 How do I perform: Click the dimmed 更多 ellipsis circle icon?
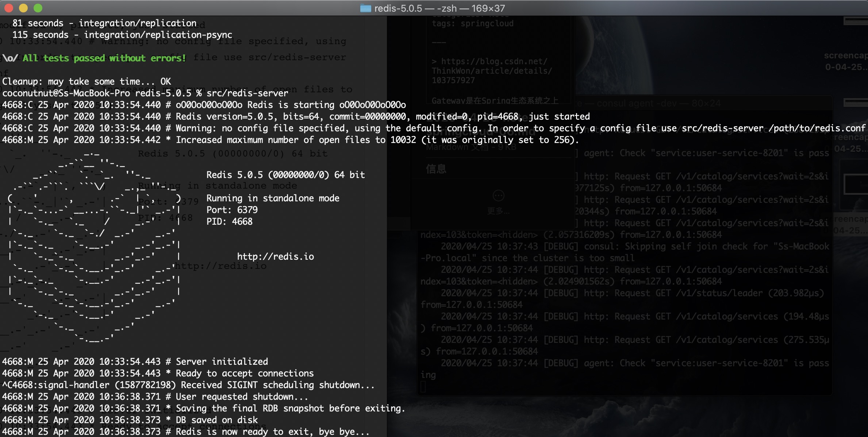(x=498, y=196)
